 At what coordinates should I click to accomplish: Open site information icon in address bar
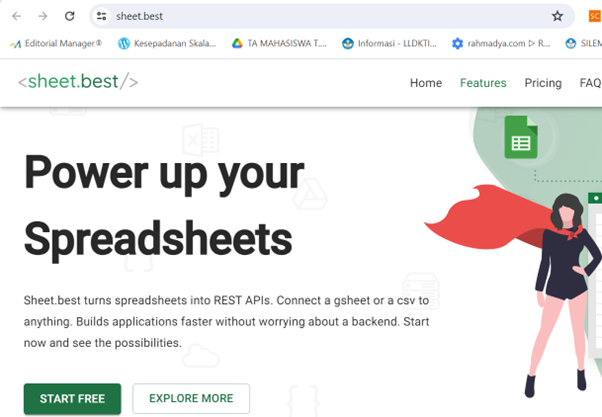point(101,16)
